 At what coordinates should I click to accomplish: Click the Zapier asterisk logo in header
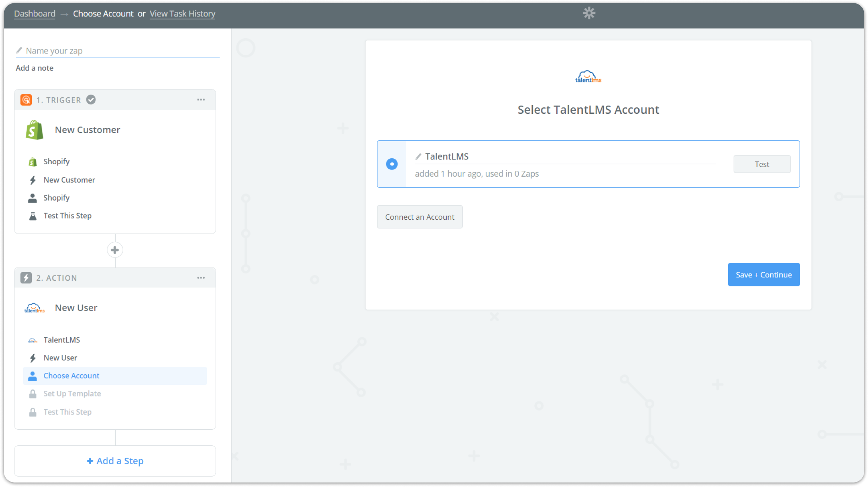pos(589,13)
